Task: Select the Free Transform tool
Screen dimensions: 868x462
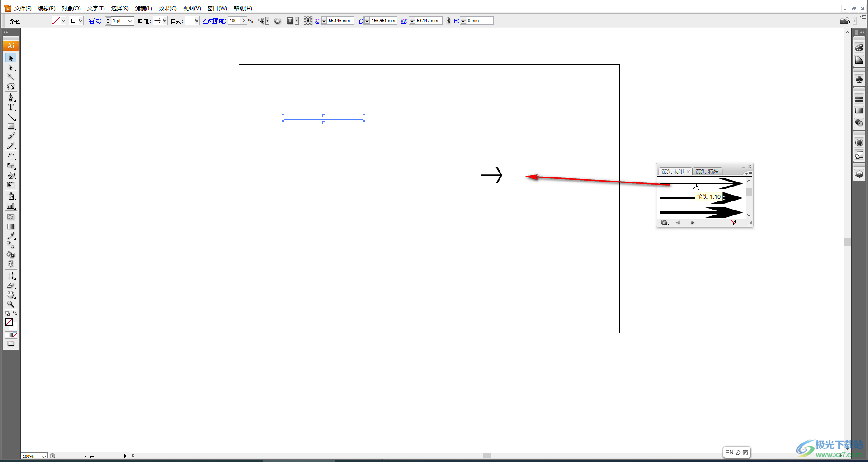Action: click(11, 185)
